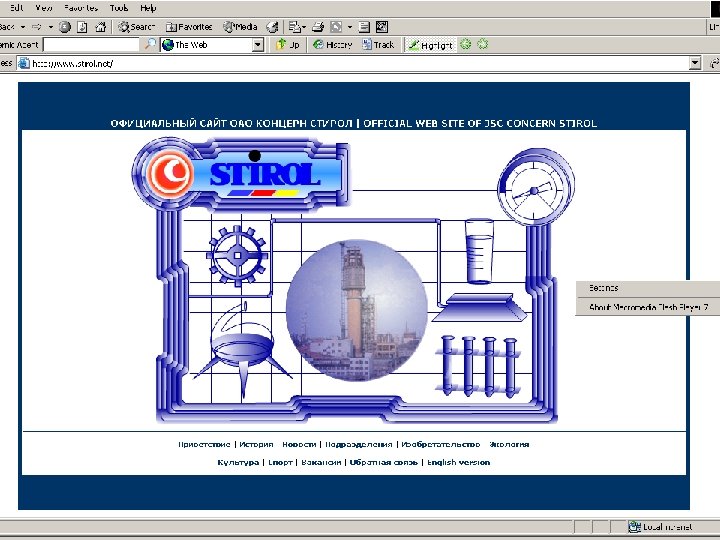Click the Mail toolbar icon

(294, 27)
